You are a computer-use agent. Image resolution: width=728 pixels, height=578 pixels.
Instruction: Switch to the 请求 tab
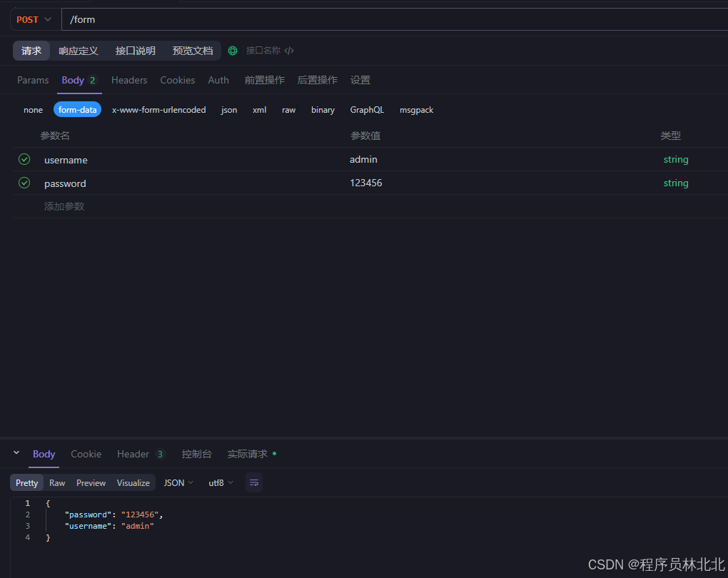pos(31,51)
